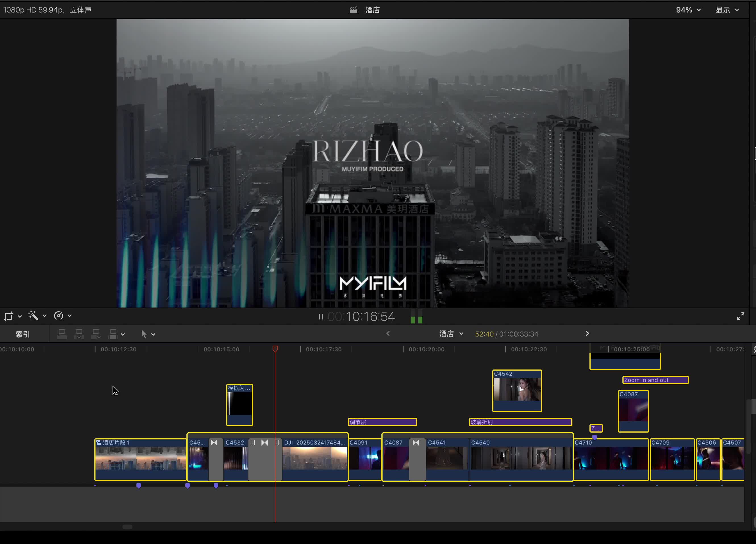Expand the overwrite edit options chevron
The height and width of the screenshot is (544, 756).
[x=123, y=334]
